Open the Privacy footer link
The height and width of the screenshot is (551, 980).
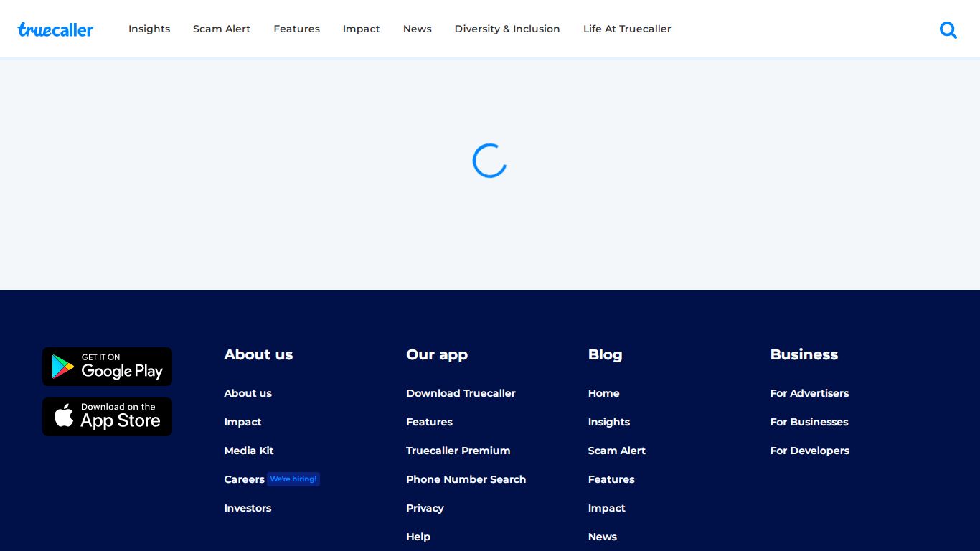pos(425,508)
